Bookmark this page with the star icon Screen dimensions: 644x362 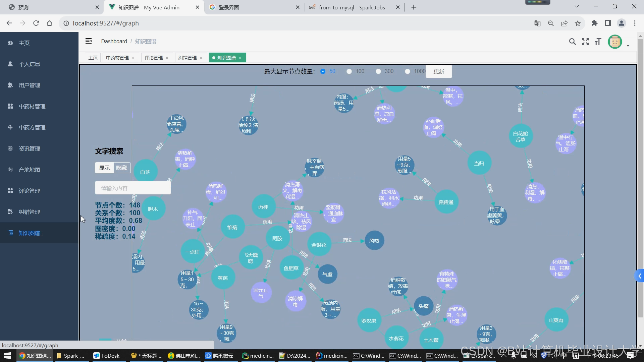pos(578,23)
